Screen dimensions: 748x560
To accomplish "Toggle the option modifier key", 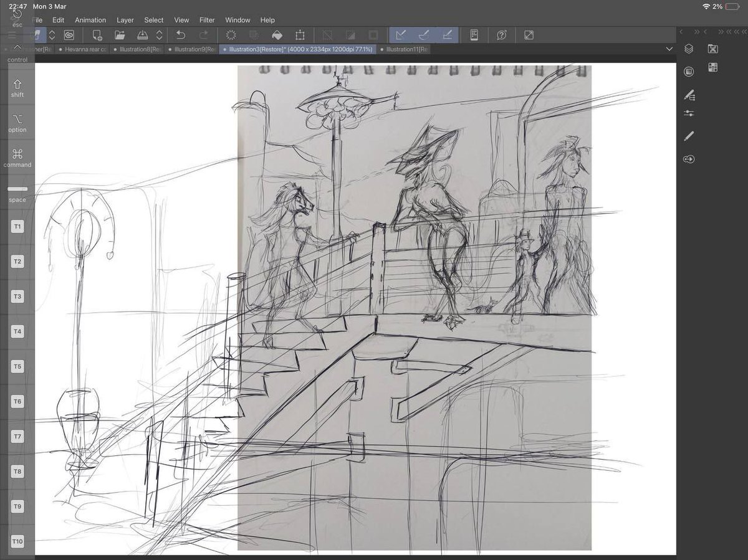I will pos(17,123).
